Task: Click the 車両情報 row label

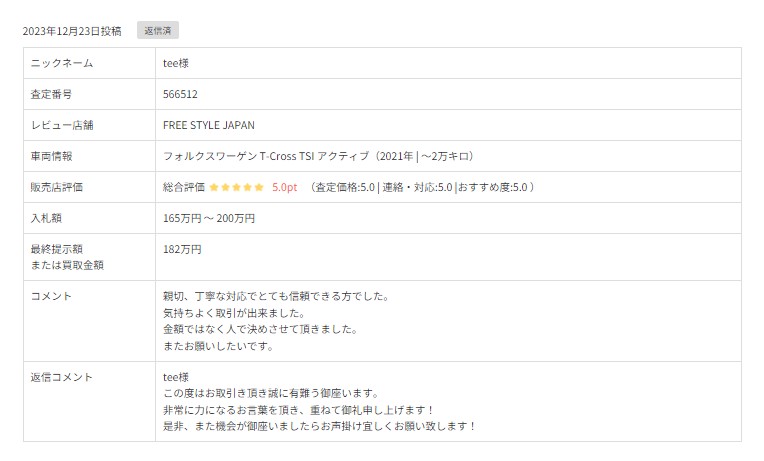Action: [x=51, y=156]
